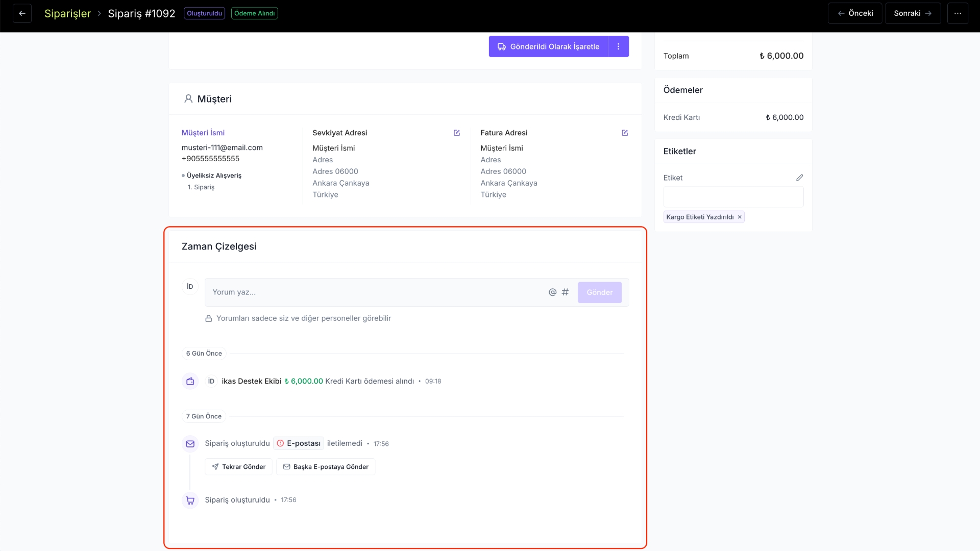This screenshot has width=980, height=551.
Task: Click the Kredi Kartı payment row label
Action: click(x=682, y=117)
